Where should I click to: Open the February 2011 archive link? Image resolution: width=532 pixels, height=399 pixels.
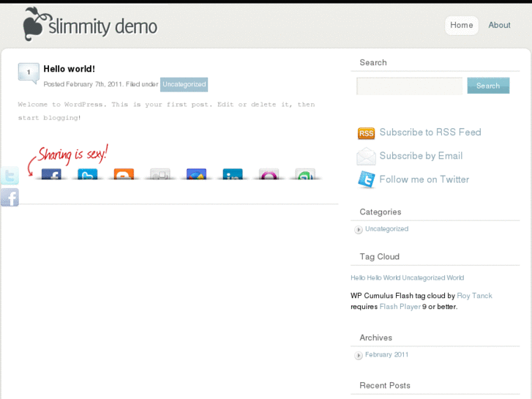pos(387,354)
